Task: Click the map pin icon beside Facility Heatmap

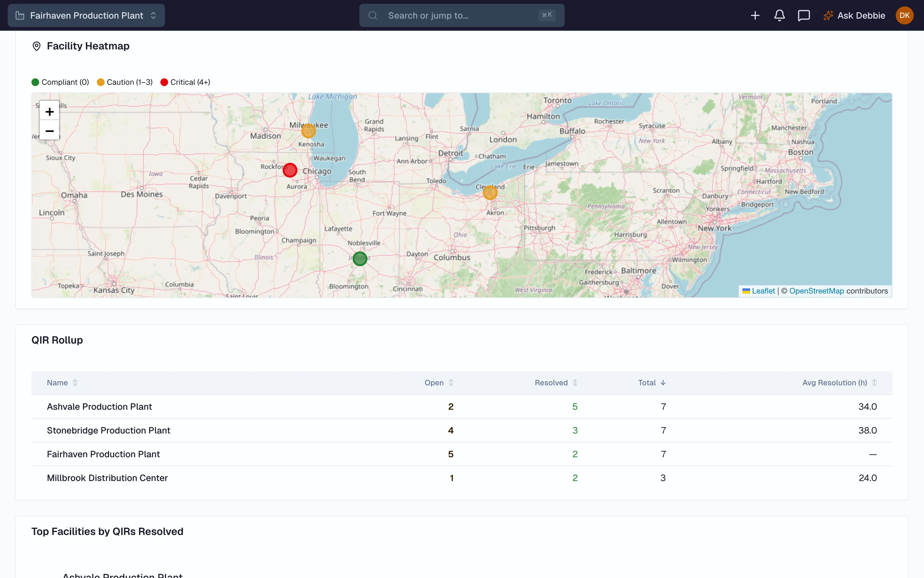Action: [36, 46]
